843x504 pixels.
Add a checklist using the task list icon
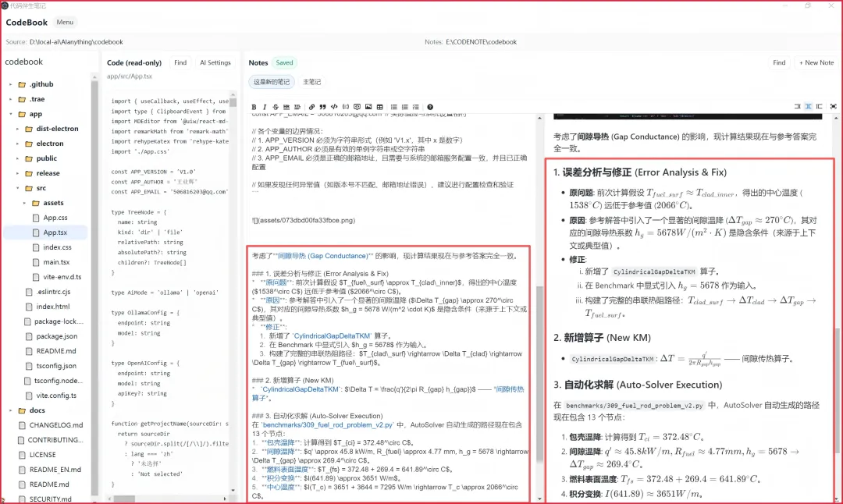[x=415, y=107]
